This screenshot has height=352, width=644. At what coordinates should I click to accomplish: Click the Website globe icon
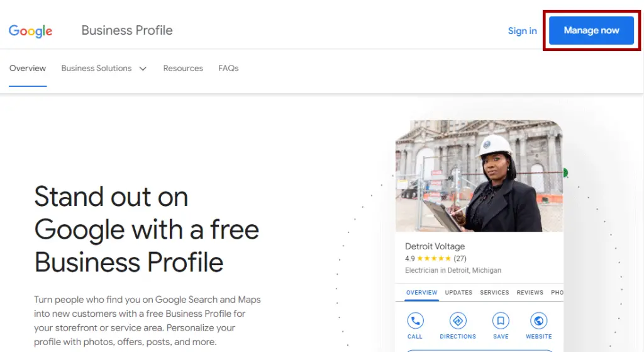point(538,321)
